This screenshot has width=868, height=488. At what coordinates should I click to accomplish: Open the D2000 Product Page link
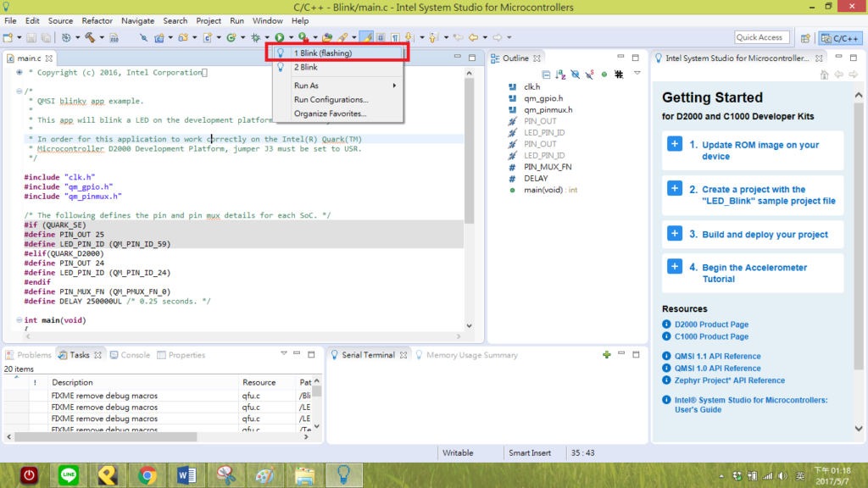coord(711,324)
